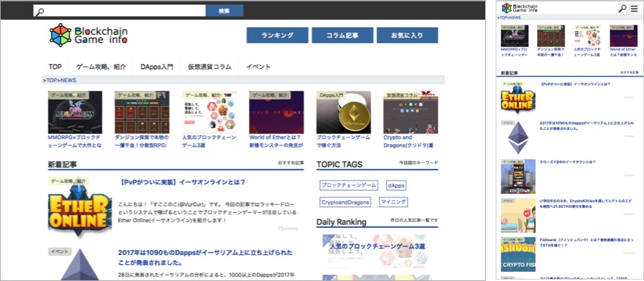
Task: Select the dApps topic tag
Action: pos(396,185)
